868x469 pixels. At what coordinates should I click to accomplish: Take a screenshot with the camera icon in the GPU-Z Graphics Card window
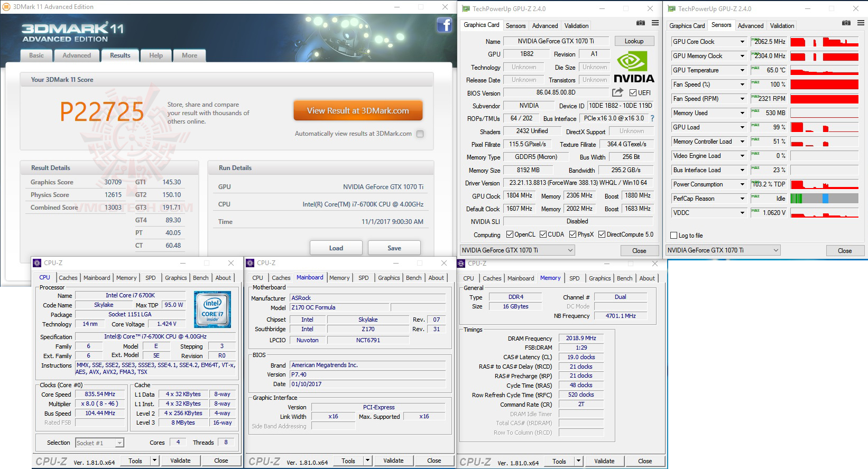click(640, 23)
